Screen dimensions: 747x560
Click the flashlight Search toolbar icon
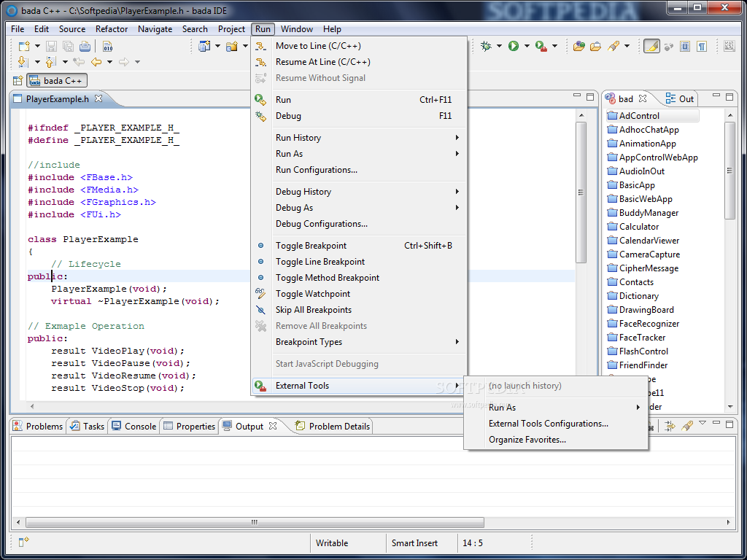[613, 46]
